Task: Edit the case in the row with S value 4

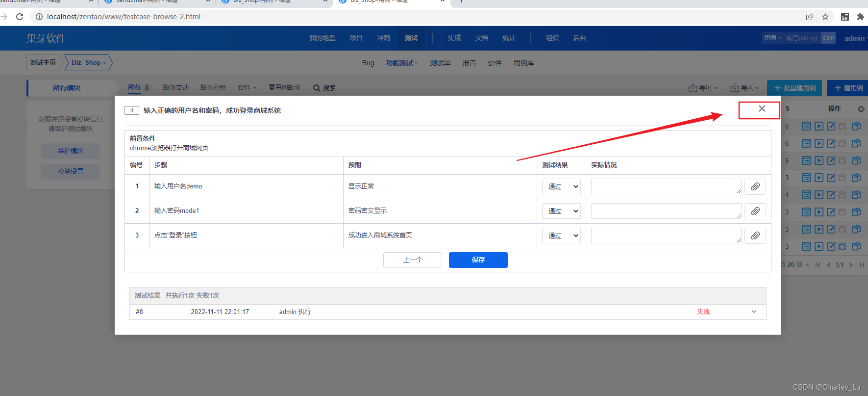Action: tap(831, 195)
